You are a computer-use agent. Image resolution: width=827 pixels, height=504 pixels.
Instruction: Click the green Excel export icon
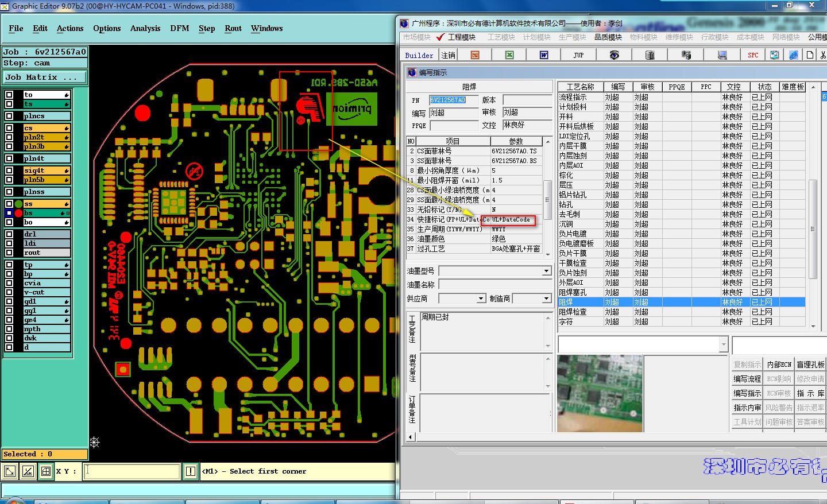509,55
